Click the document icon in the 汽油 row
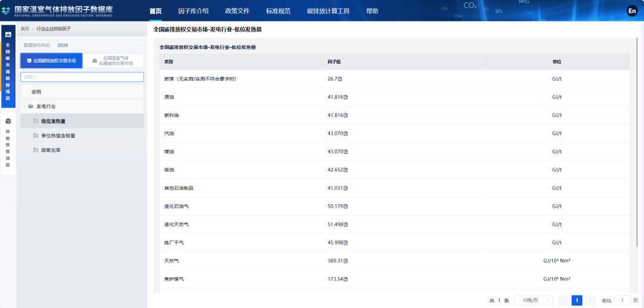644x308 pixels. click(346, 134)
